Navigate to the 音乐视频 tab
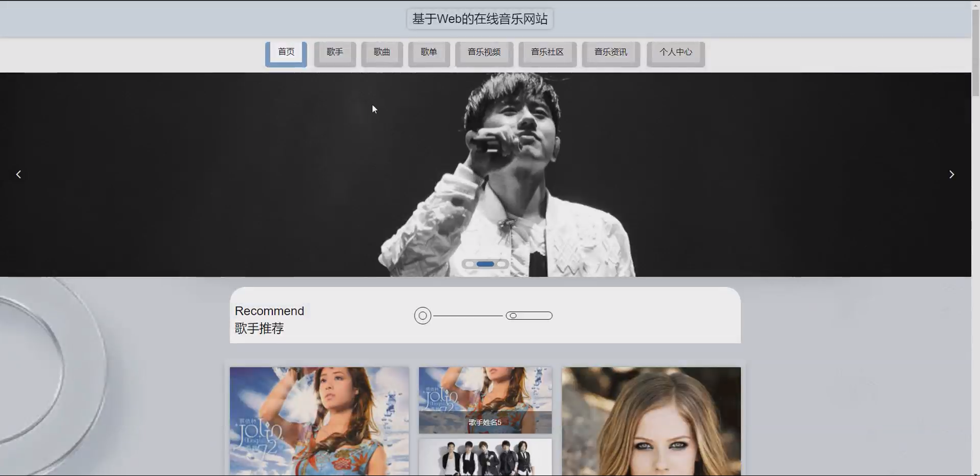980x476 pixels. click(484, 53)
